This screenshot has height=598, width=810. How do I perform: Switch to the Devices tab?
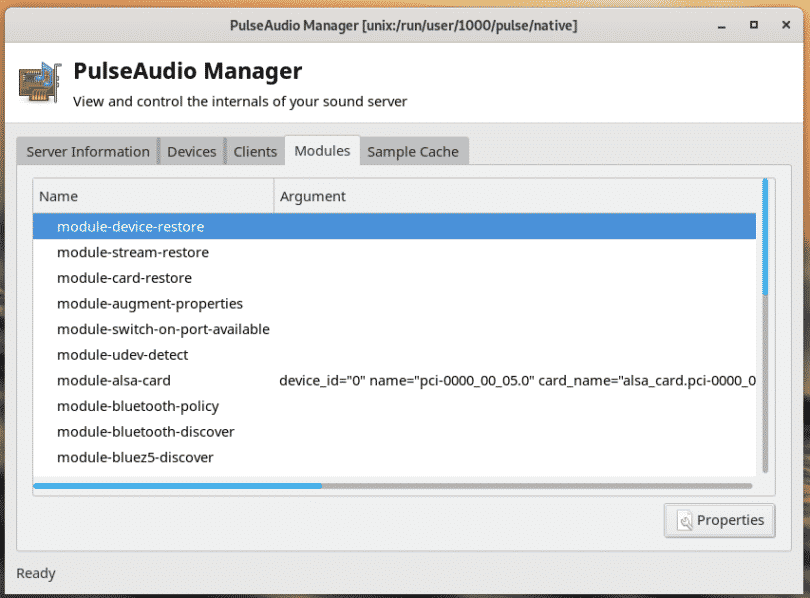point(192,152)
